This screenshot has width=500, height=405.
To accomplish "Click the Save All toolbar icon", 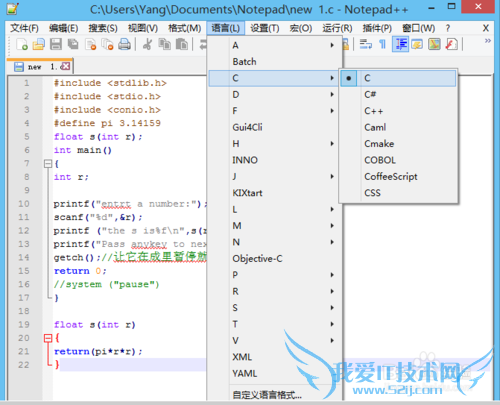I will click(73, 44).
